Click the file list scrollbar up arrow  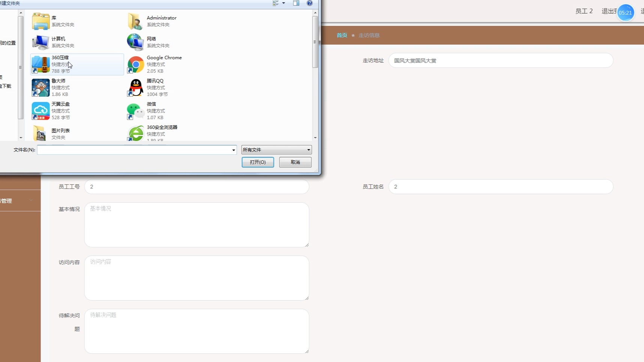315,13
